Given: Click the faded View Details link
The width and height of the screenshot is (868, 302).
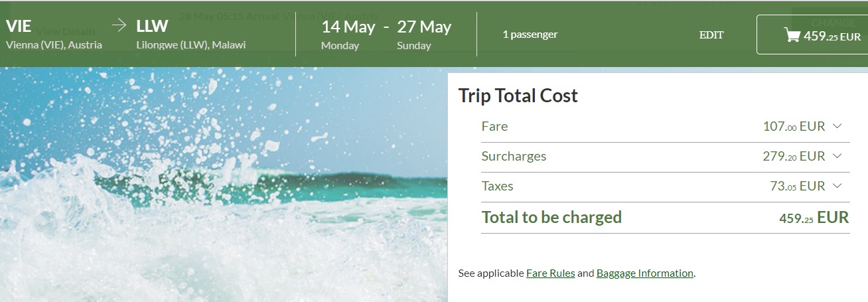Looking at the screenshot, I should 66,31.
